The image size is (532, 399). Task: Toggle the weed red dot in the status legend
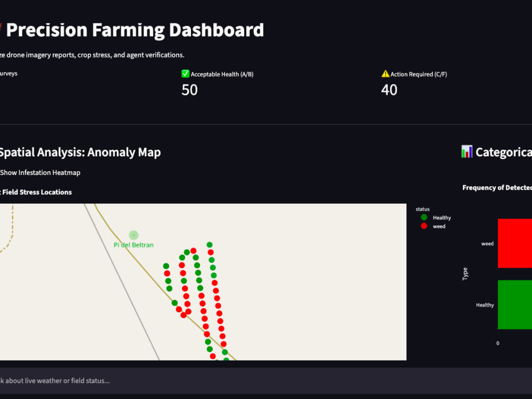click(x=424, y=226)
